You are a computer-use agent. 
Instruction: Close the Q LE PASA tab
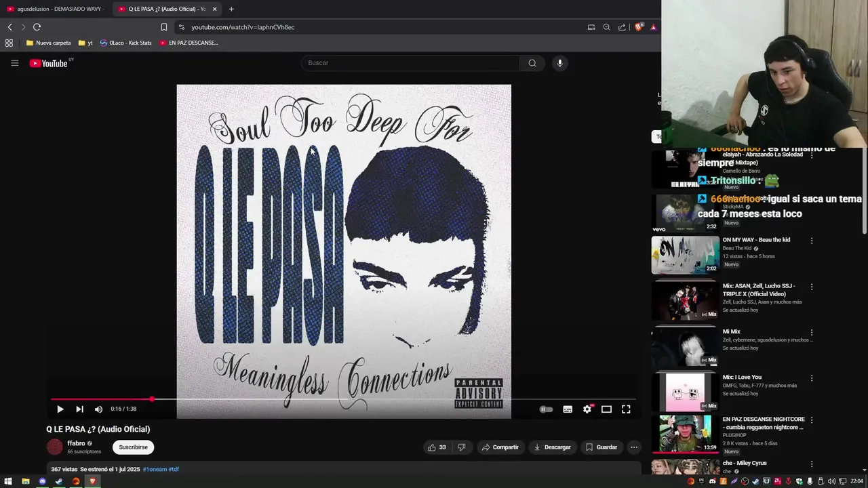coord(214,9)
